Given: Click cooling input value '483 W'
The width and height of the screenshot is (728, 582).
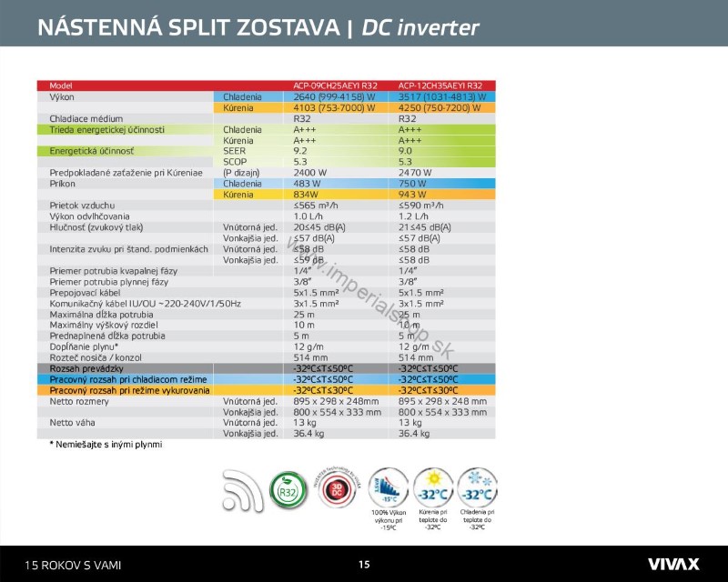Looking at the screenshot, I should tap(307, 184).
